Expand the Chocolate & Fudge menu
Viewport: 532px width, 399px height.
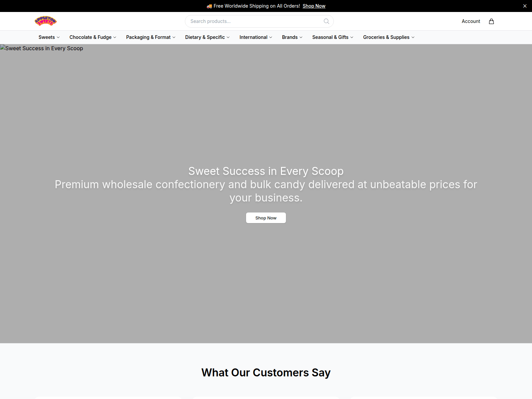coord(93,37)
